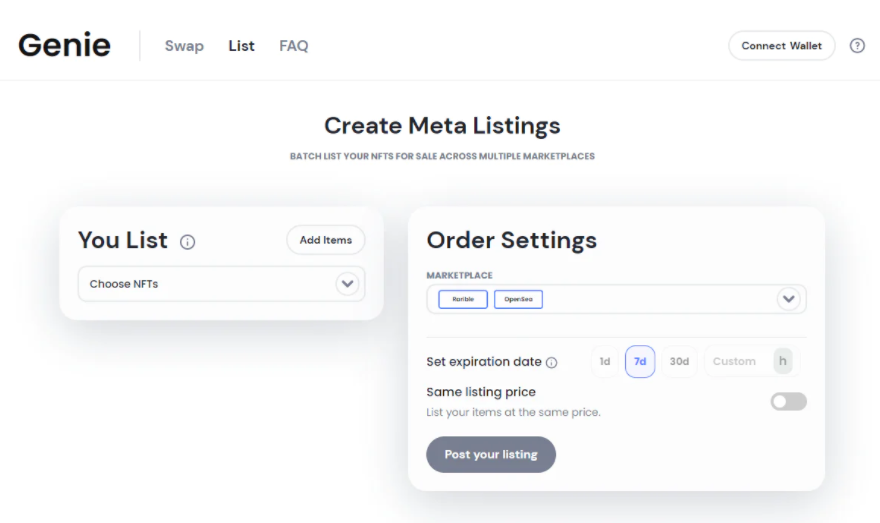Expand the Choose NFTs dropdown arrow

(x=347, y=284)
